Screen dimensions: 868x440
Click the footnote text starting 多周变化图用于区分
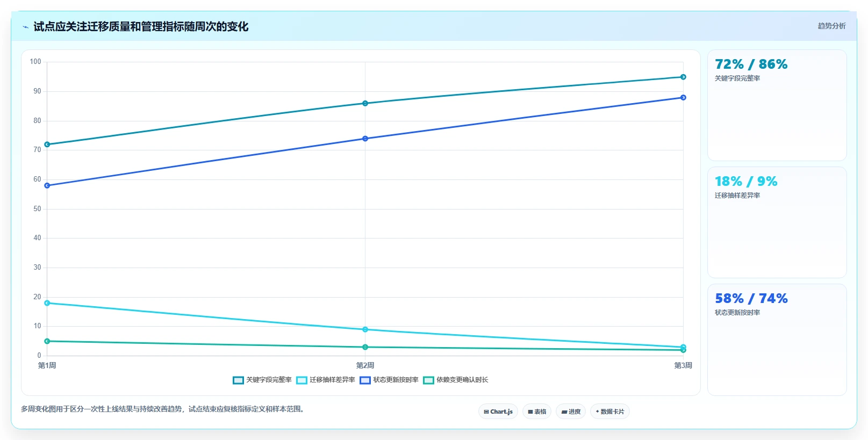tap(164, 409)
